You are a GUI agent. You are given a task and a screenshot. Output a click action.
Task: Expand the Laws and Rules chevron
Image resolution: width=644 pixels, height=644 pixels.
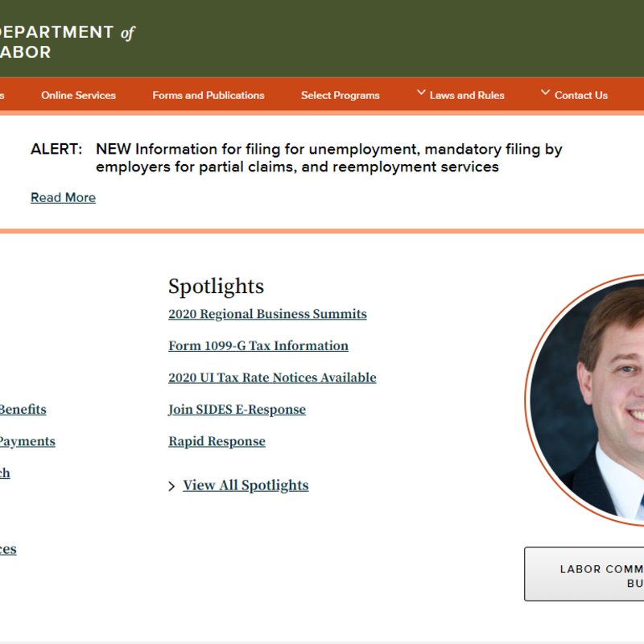tap(421, 93)
